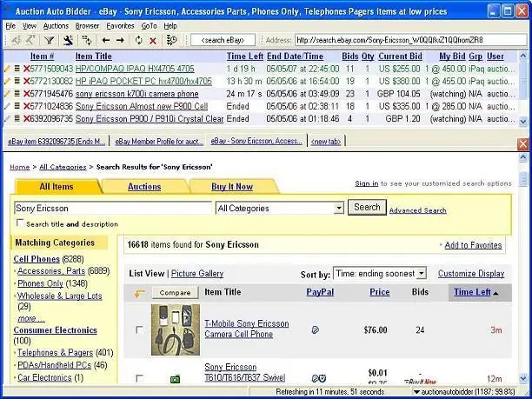
Task: Select the Buy It Now search tab
Action: coord(232,187)
